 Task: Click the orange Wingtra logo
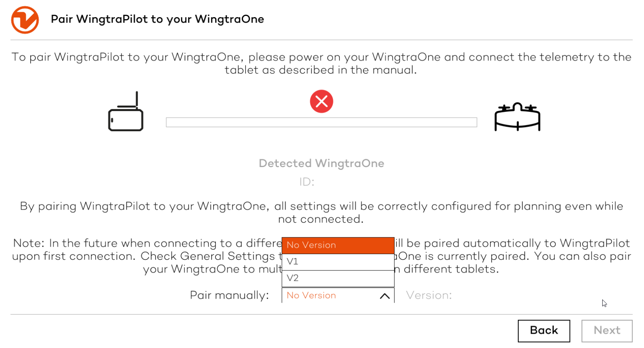pos(25,20)
